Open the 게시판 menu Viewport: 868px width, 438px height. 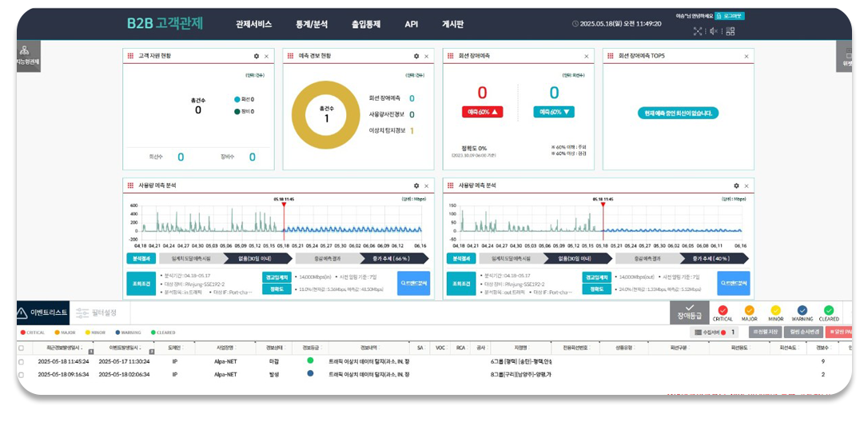[x=452, y=24]
